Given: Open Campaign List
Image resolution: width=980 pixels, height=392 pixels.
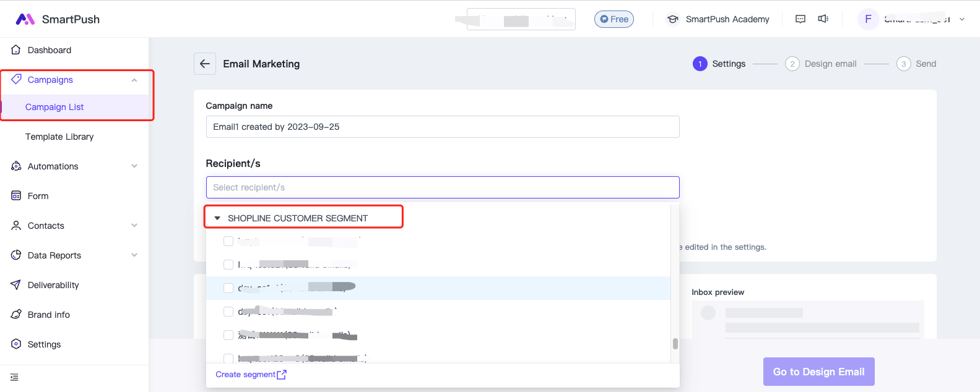Looking at the screenshot, I should (x=54, y=107).
